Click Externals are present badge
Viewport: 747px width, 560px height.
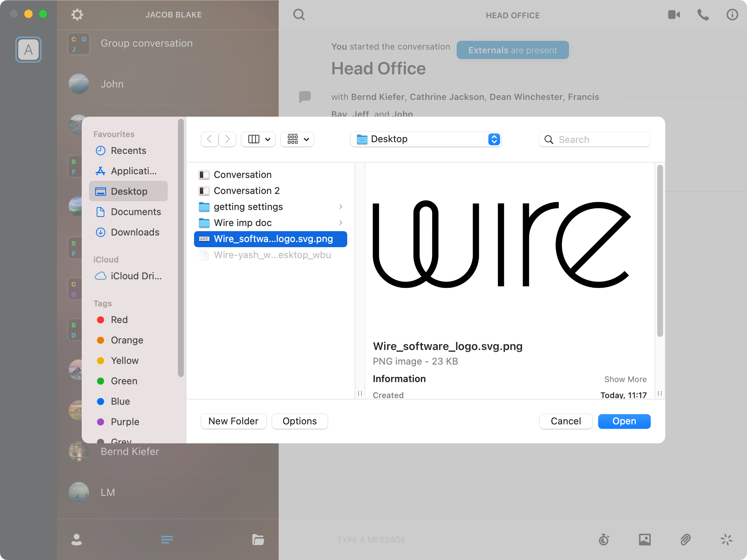[512, 50]
